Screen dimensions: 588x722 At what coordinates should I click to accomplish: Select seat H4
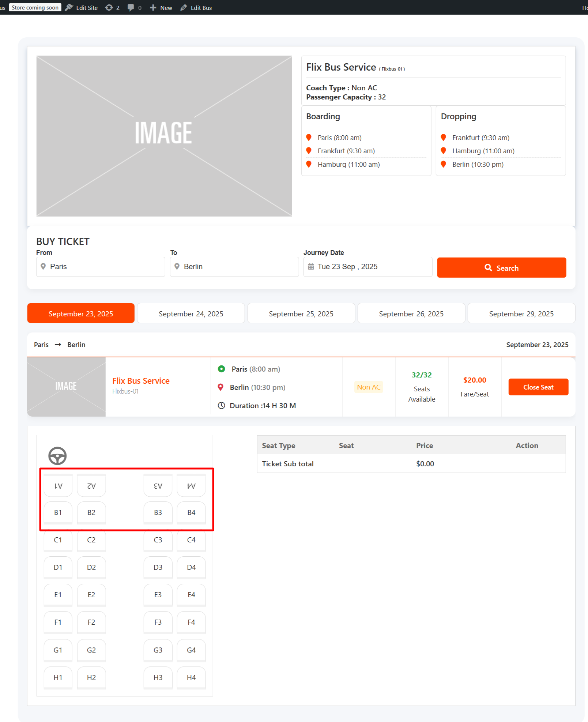[x=191, y=678]
